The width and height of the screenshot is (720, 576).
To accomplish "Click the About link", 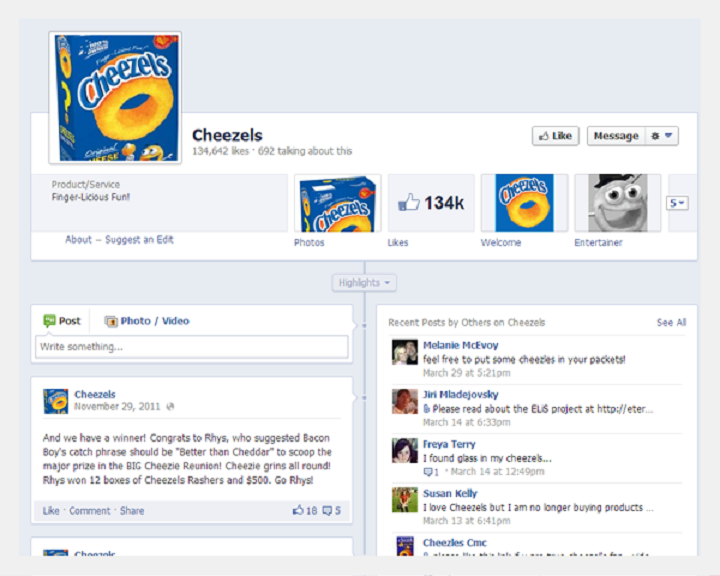I will point(79,240).
